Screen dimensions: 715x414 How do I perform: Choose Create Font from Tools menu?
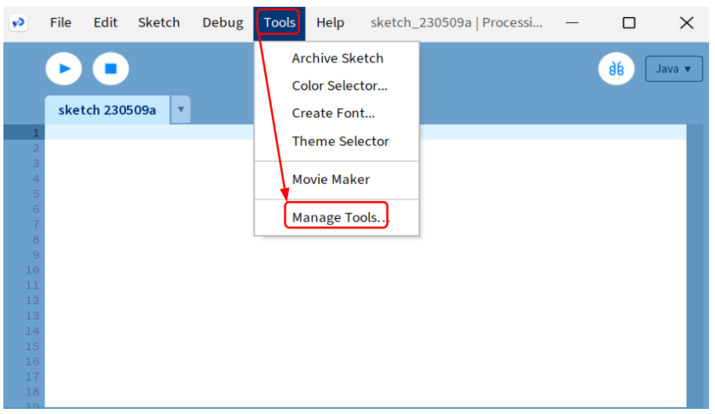[x=337, y=113]
